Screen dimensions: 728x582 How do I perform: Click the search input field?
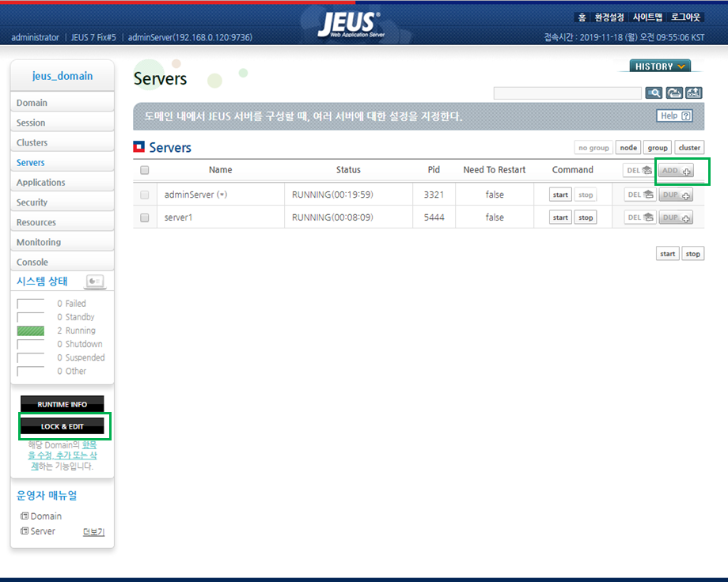tap(567, 93)
